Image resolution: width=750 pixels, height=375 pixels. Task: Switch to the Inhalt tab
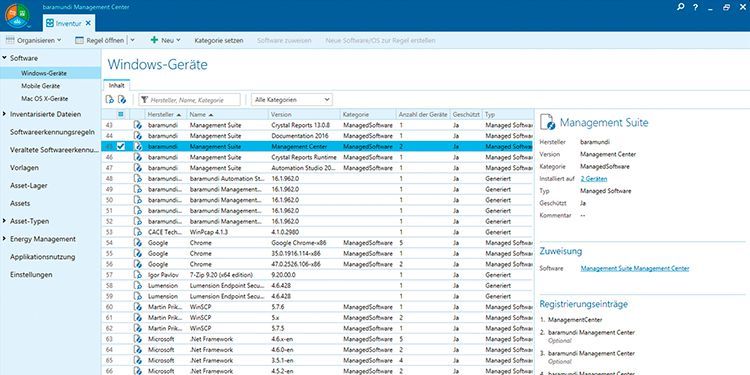coord(117,85)
